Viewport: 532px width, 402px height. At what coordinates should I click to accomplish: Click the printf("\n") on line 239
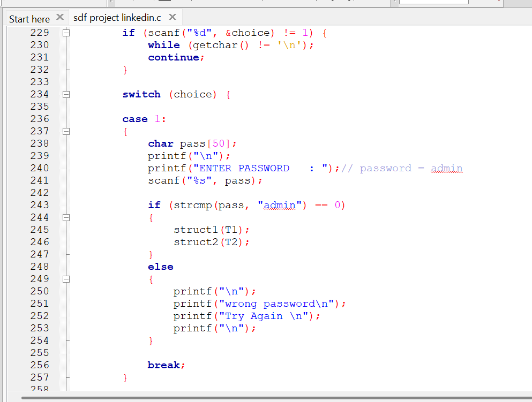point(189,156)
